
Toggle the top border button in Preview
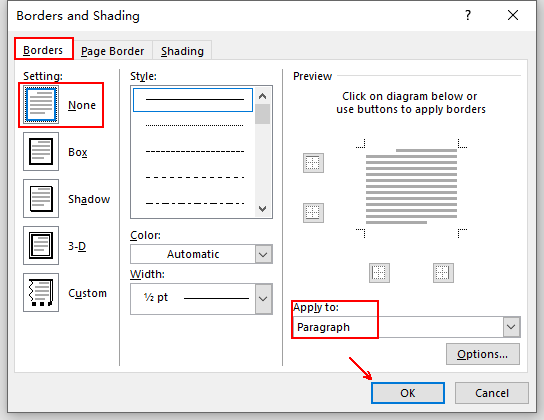(x=313, y=163)
